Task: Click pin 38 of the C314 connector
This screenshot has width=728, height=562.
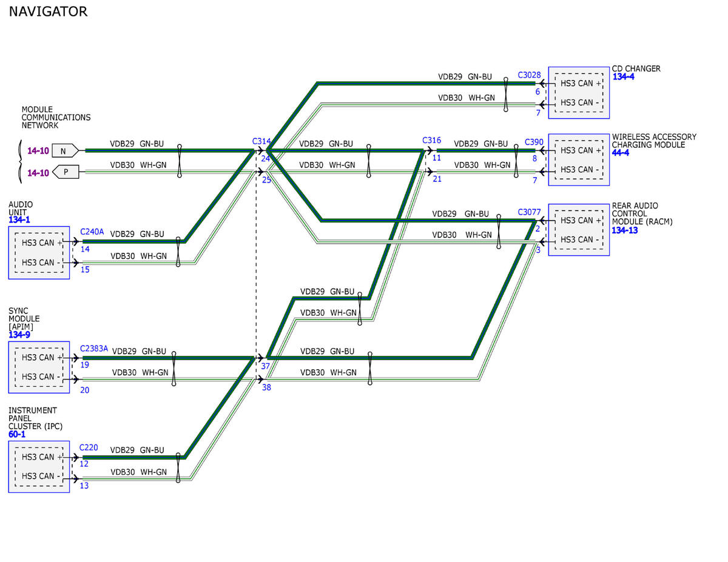Action: click(266, 387)
